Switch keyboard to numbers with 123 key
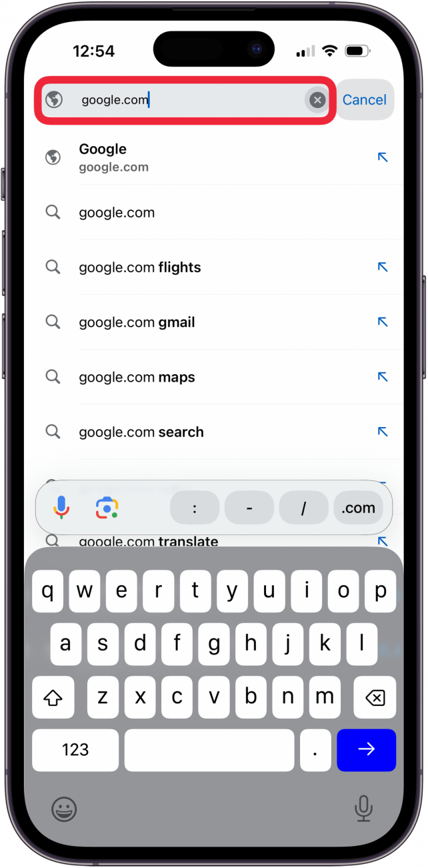The height and width of the screenshot is (868, 428). 75,750
